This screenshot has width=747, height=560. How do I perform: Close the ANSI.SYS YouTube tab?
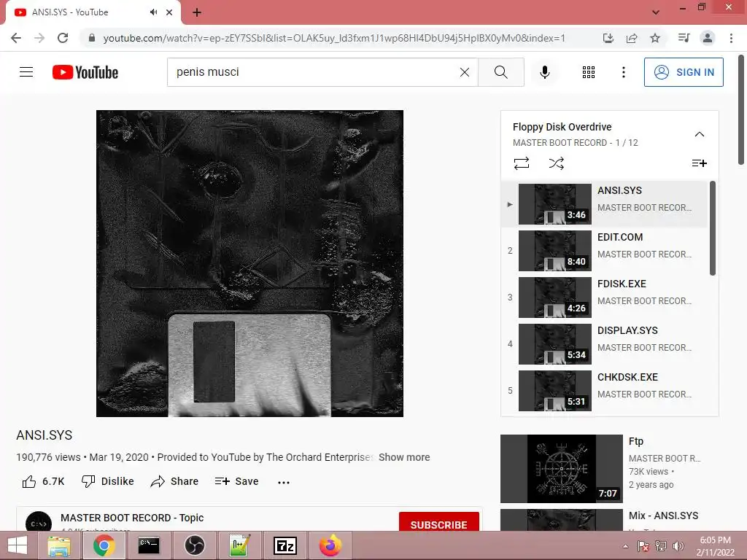169,12
